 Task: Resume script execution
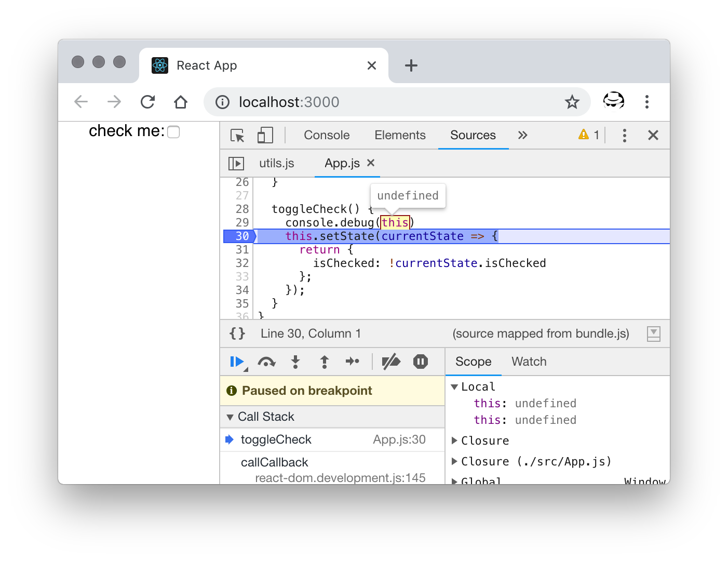tap(238, 362)
